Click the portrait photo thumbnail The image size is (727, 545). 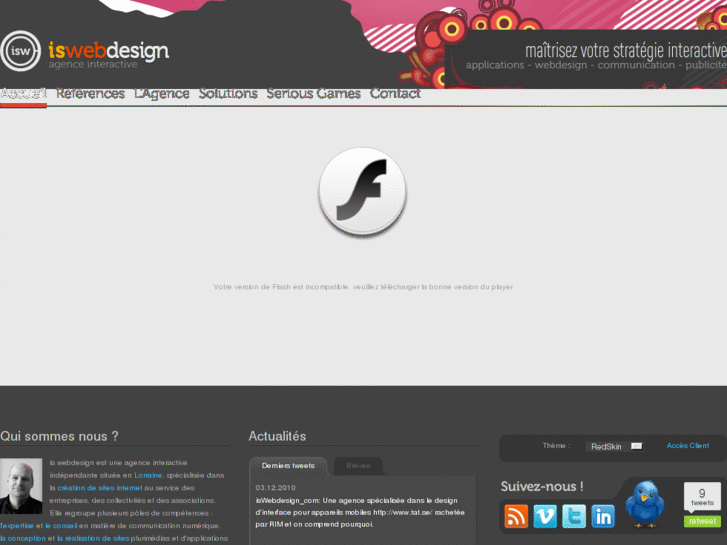pyautogui.click(x=21, y=486)
